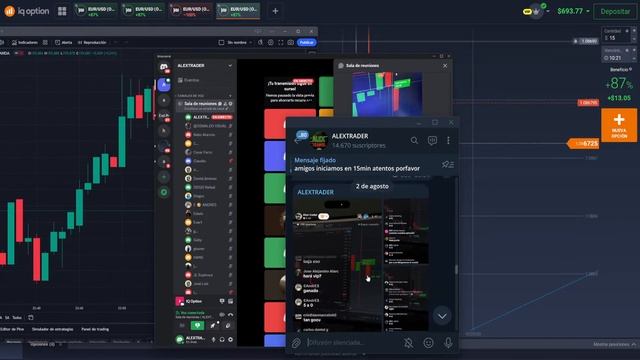Click the IQ Option activity row in Discord
Viewport: 640px width, 360px height.
[x=205, y=301]
